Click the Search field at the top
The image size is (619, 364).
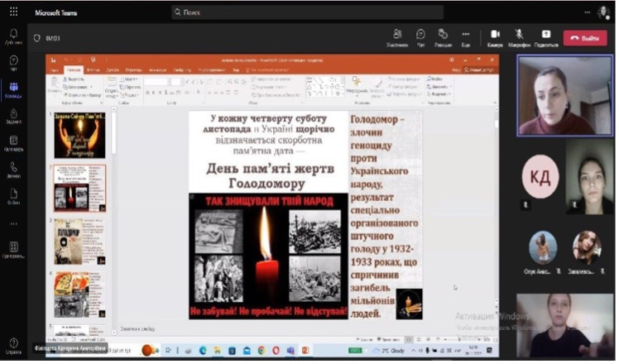[x=306, y=12]
